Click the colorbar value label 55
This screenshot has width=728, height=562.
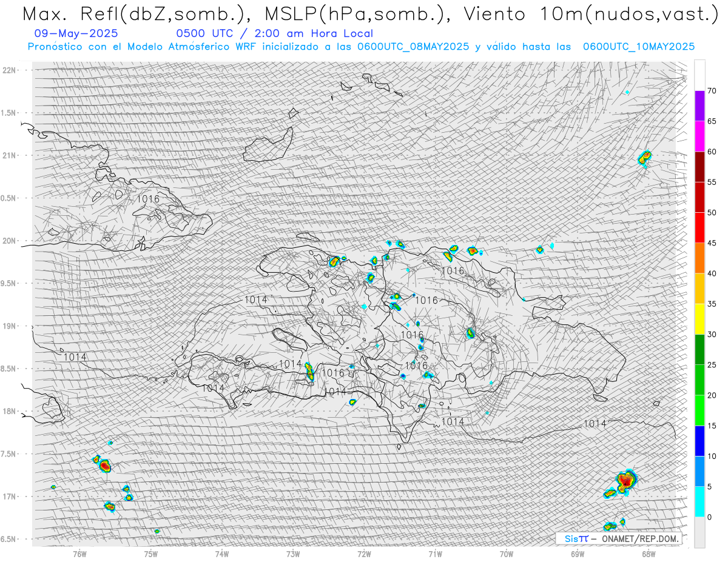click(712, 182)
